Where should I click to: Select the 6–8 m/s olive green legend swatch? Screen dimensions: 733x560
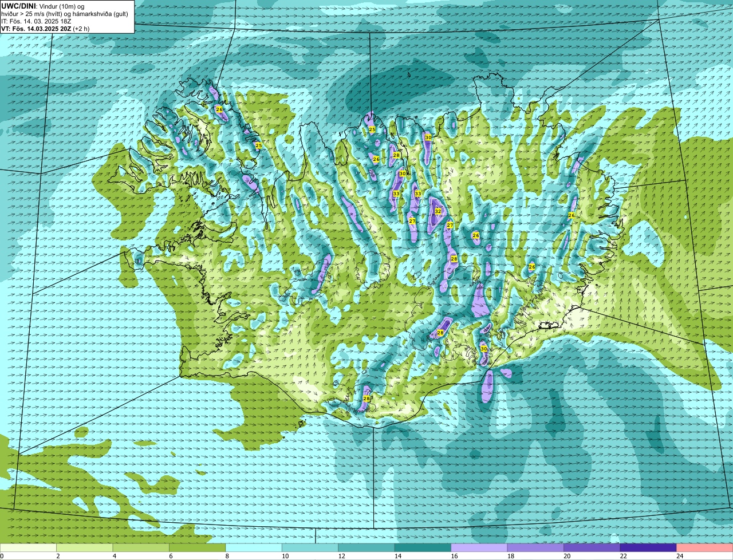tap(199, 548)
